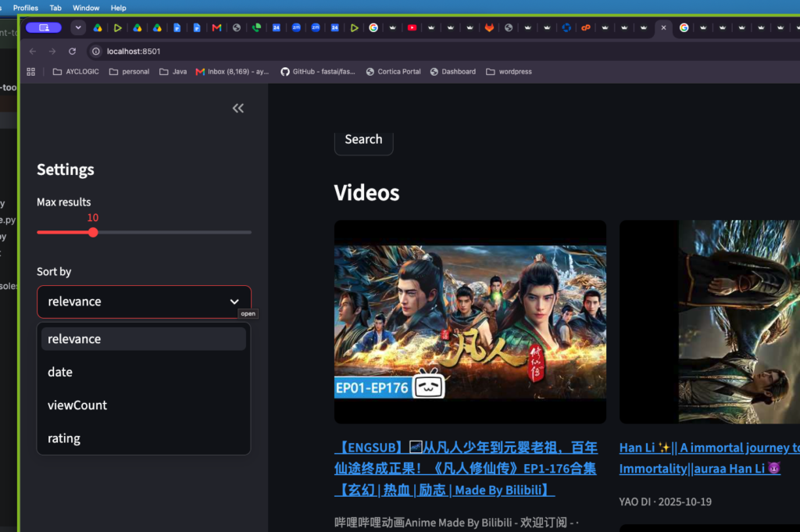Click the YAO DI · 2025-10-19 caption
The height and width of the screenshot is (532, 800).
click(x=666, y=502)
